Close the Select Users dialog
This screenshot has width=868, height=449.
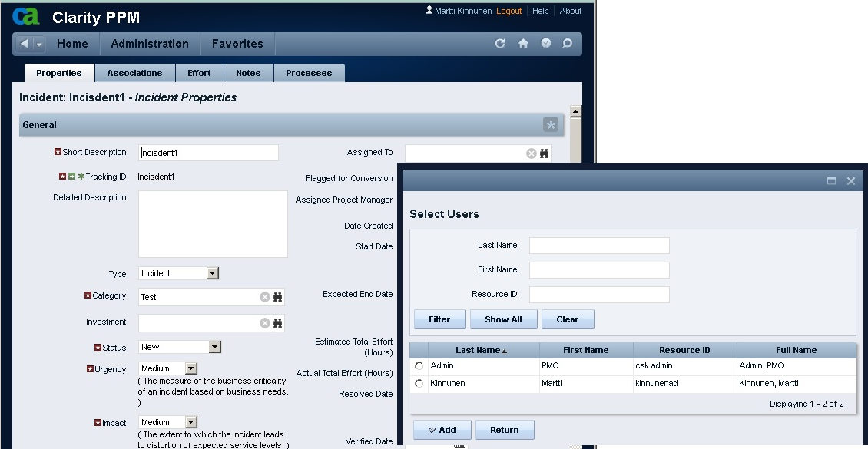click(x=851, y=181)
